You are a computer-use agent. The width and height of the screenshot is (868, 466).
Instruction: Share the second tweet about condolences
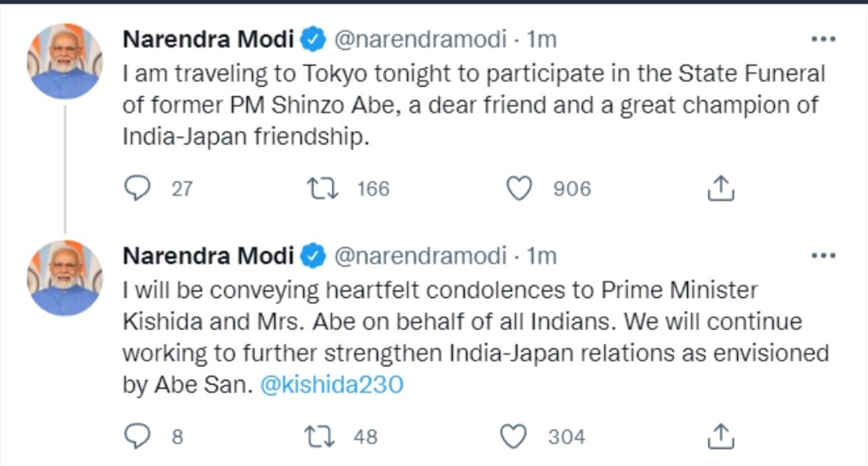point(720,436)
